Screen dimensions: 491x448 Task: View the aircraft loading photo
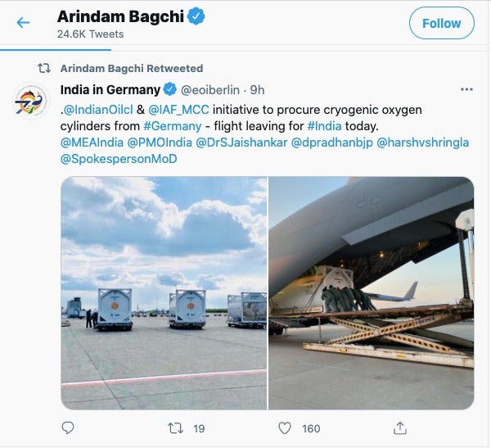click(x=372, y=293)
